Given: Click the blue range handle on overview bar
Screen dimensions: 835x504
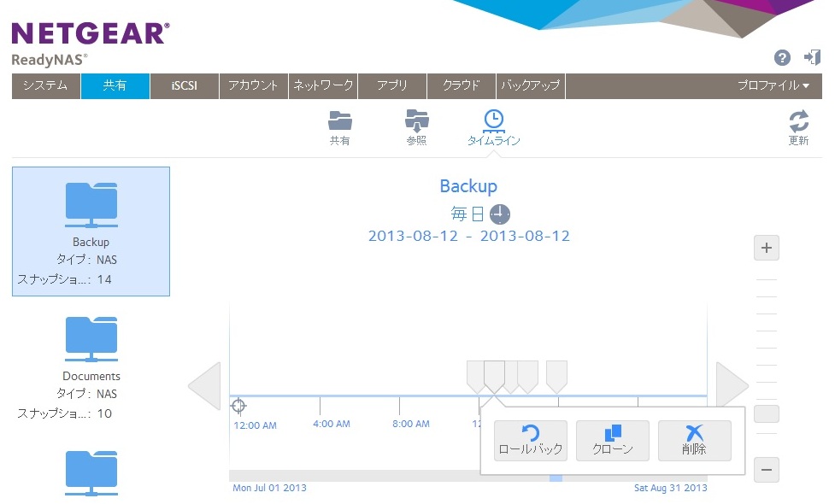Looking at the screenshot, I should 556,478.
